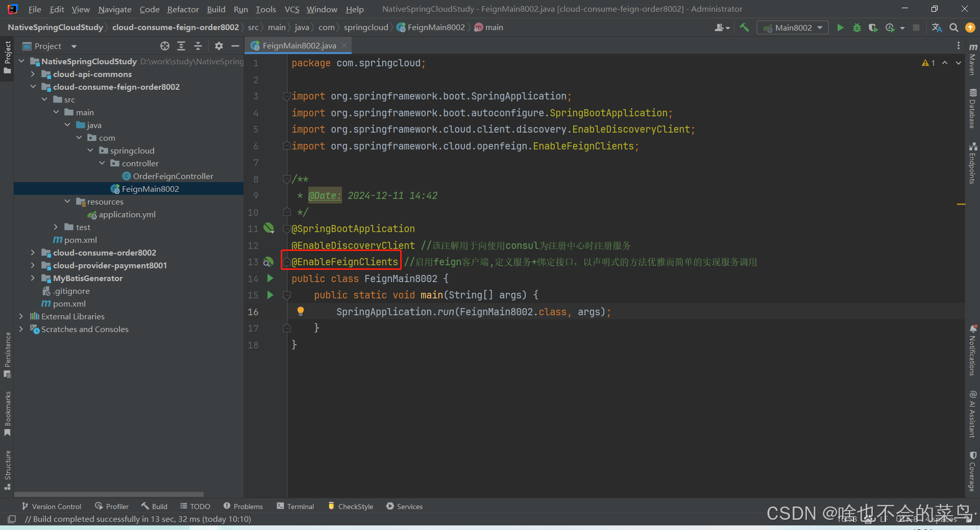Expand the test folder in the project tree

56,227
